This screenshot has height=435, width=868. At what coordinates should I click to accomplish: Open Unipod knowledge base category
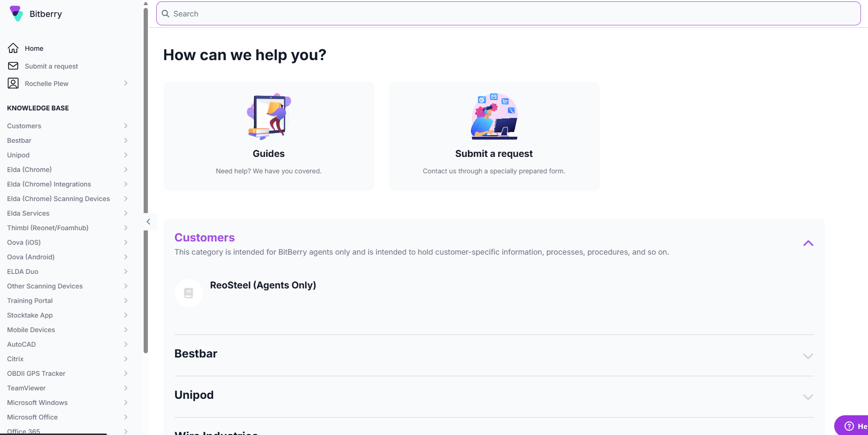(x=18, y=155)
